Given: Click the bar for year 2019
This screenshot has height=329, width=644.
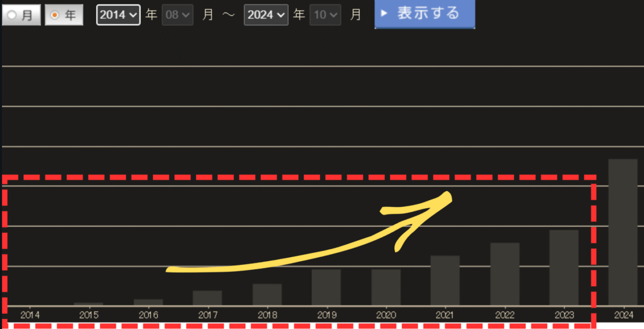Looking at the screenshot, I should [326, 287].
